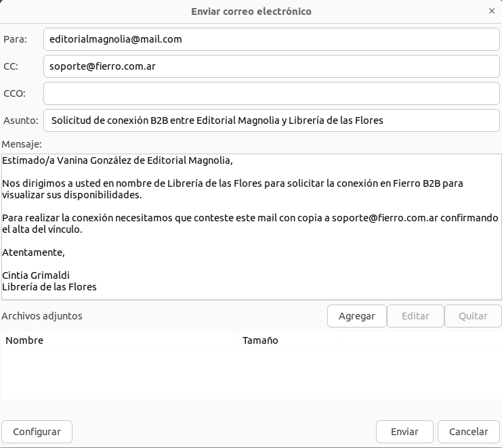Click the 'Asunto:' label

[21, 120]
